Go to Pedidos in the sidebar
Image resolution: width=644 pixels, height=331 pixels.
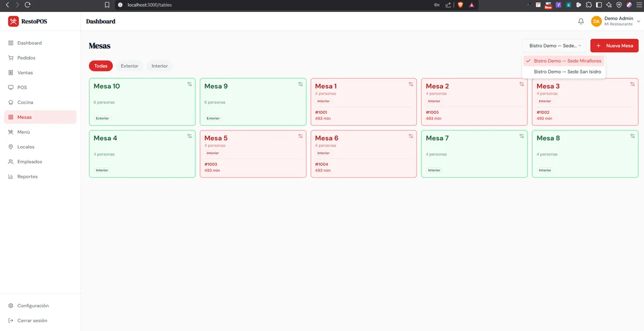[40, 57]
